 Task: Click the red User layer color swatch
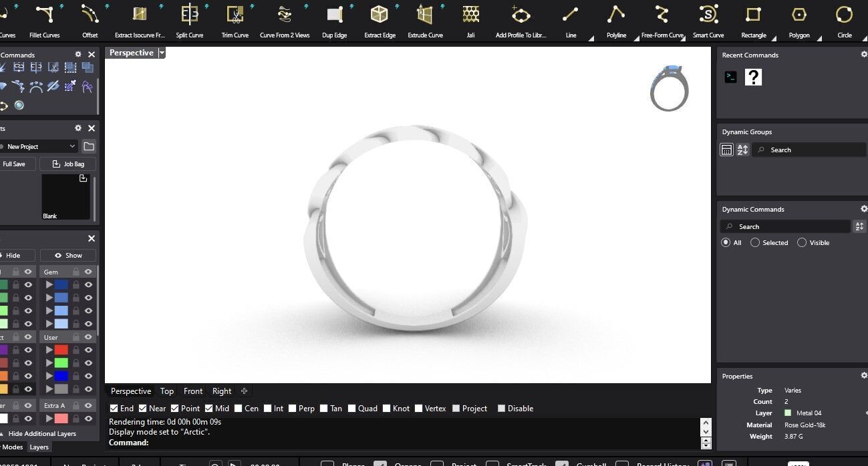click(x=61, y=350)
